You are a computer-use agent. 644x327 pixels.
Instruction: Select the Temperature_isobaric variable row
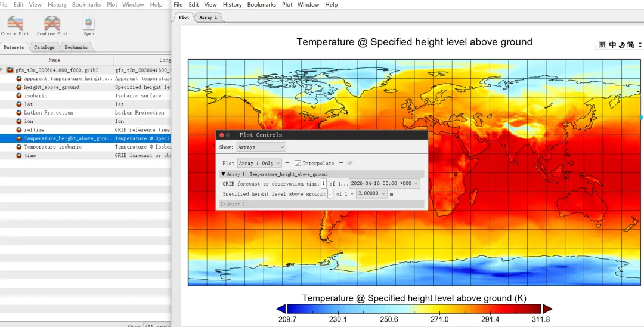tap(85, 147)
